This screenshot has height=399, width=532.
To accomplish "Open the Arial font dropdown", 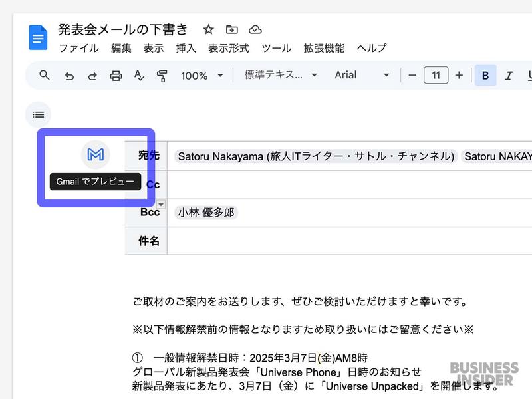I will point(362,75).
